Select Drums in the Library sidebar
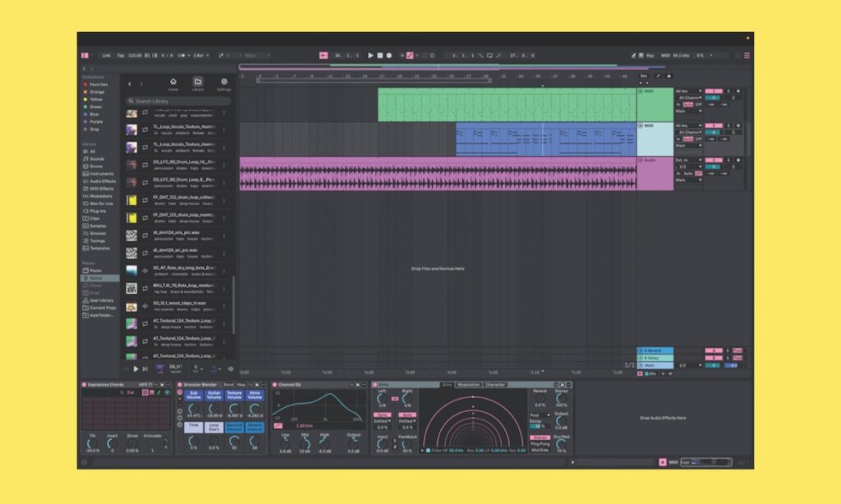841x504 pixels. (x=96, y=166)
